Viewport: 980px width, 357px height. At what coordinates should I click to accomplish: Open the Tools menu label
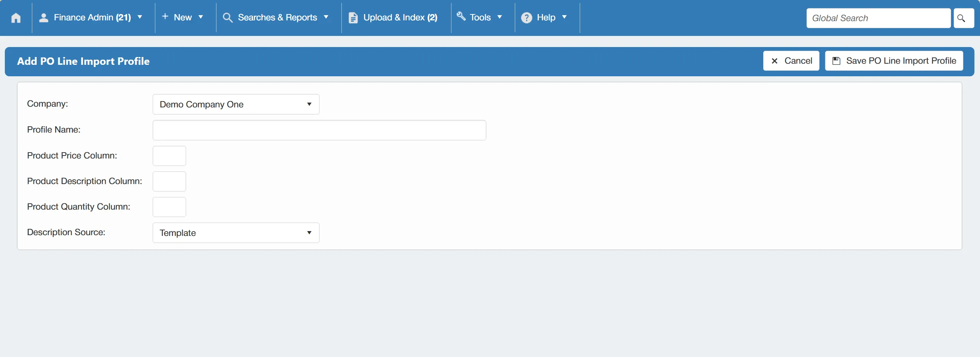[x=480, y=17]
